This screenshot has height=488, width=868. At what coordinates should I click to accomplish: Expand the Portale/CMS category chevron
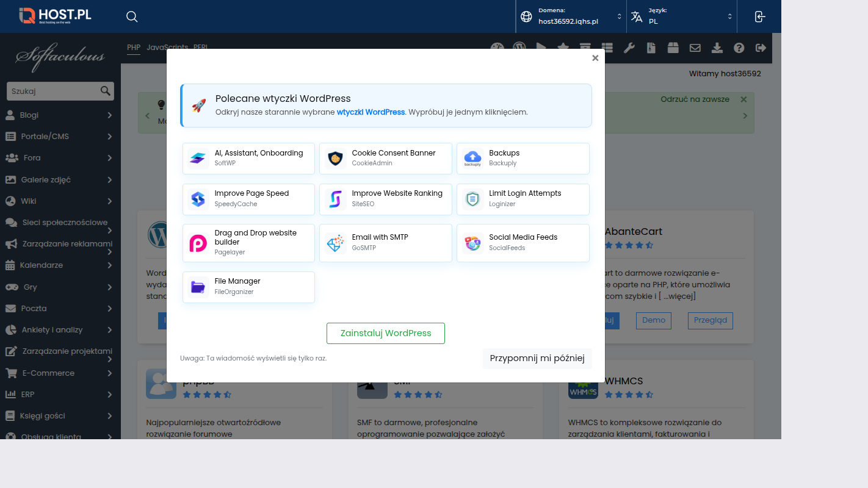pyautogui.click(x=110, y=137)
